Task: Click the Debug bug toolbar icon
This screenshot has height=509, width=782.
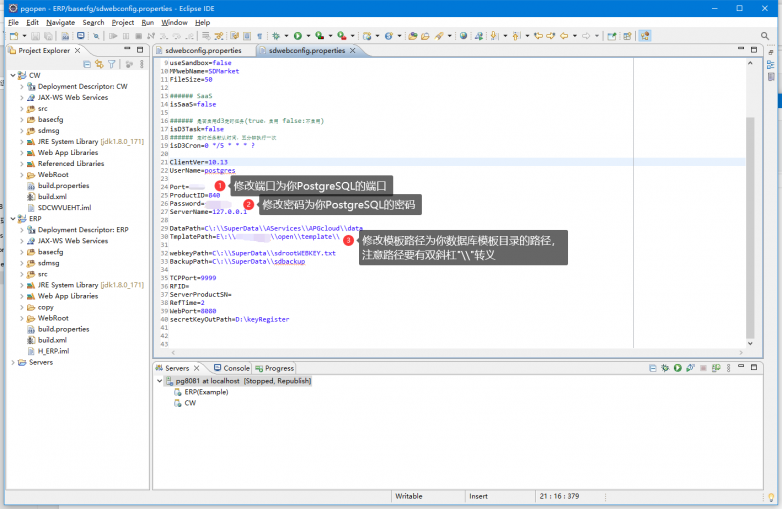Action: click(274, 36)
